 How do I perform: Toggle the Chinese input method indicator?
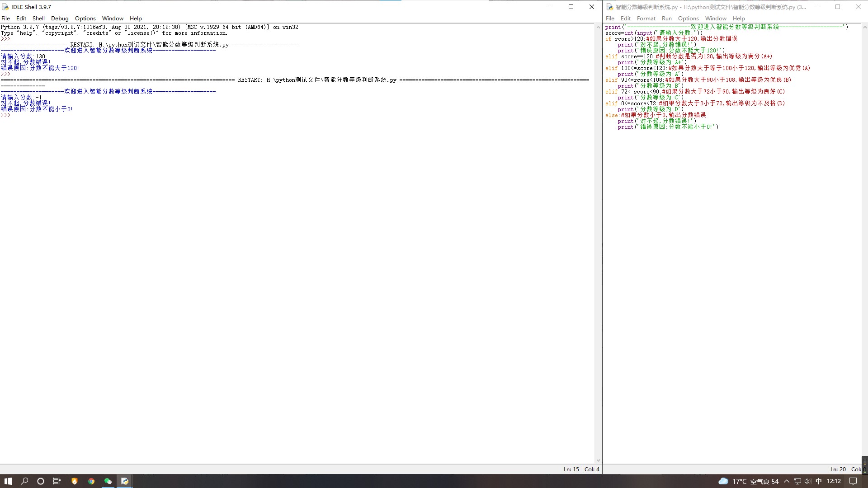[x=819, y=481]
